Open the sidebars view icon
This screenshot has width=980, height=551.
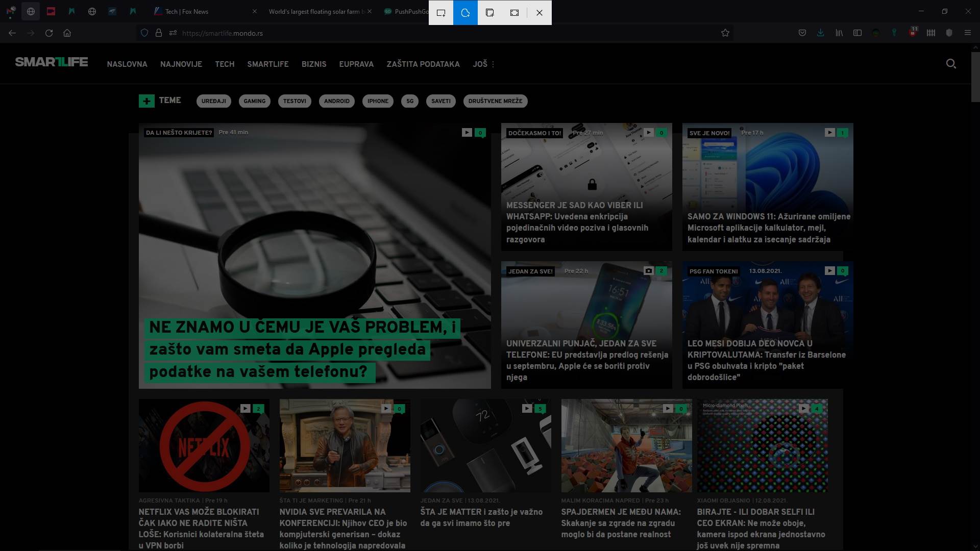coord(857,33)
